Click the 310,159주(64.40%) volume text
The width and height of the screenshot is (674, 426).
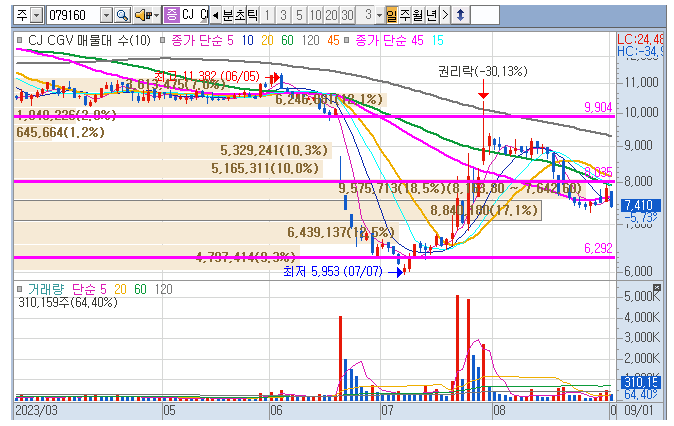pos(67,302)
